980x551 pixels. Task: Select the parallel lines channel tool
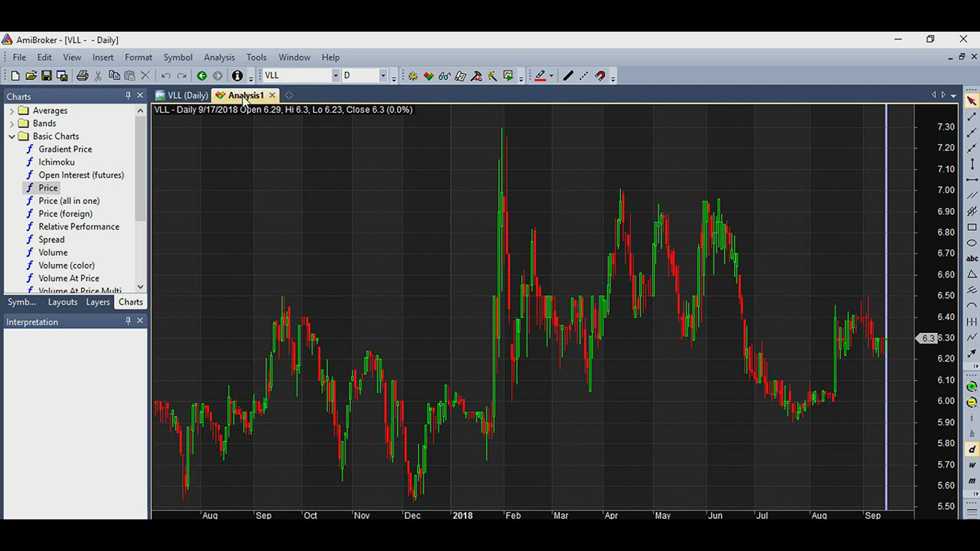(972, 195)
